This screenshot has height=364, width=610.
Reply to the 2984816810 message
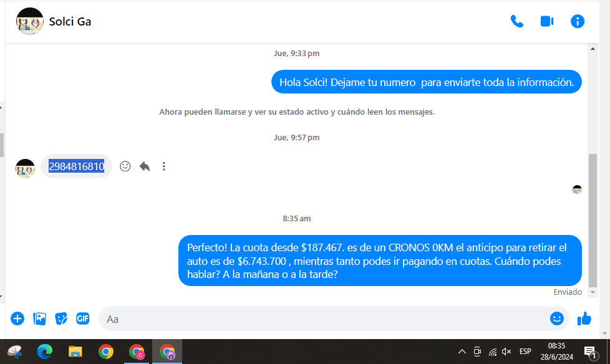[145, 166]
